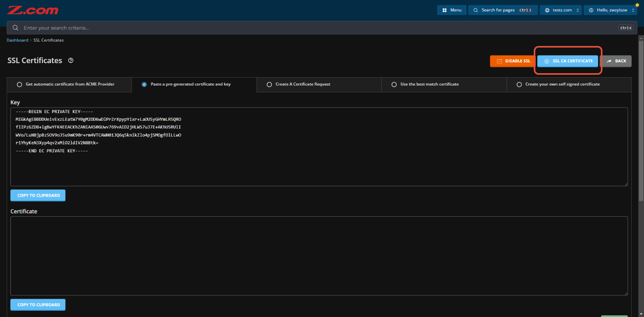
Task: Click the orange notification dot at the top corner
Action: point(637,5)
